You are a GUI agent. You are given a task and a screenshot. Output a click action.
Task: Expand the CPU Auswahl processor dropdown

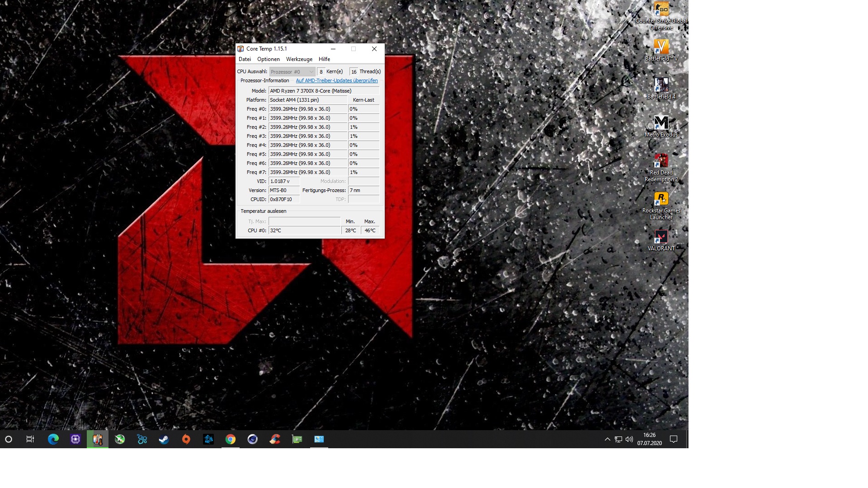tap(292, 72)
